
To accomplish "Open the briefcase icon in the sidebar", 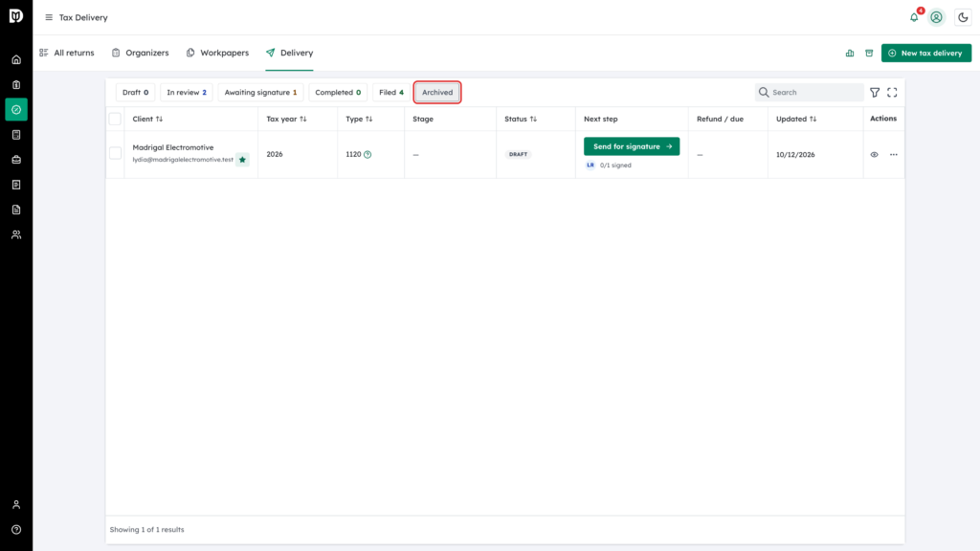I will pos(16,160).
